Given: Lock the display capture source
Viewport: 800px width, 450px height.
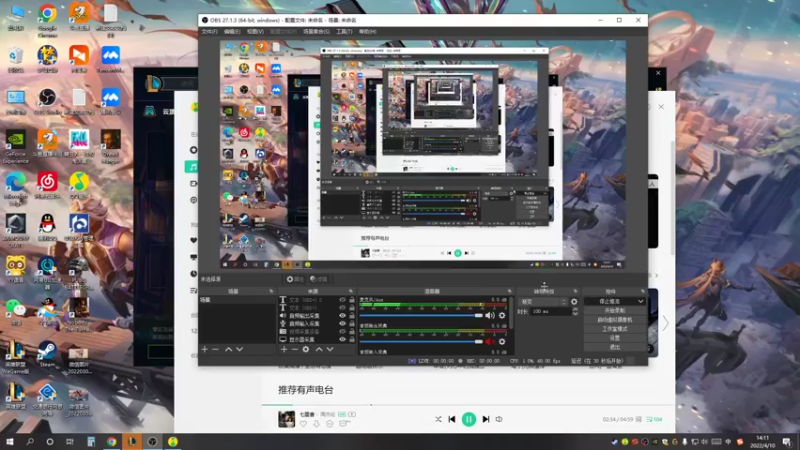Looking at the screenshot, I should pyautogui.click(x=352, y=339).
